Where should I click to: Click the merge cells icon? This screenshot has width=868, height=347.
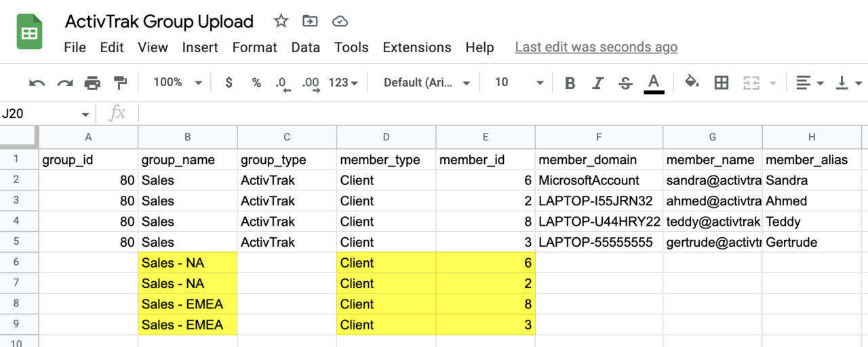coord(751,83)
